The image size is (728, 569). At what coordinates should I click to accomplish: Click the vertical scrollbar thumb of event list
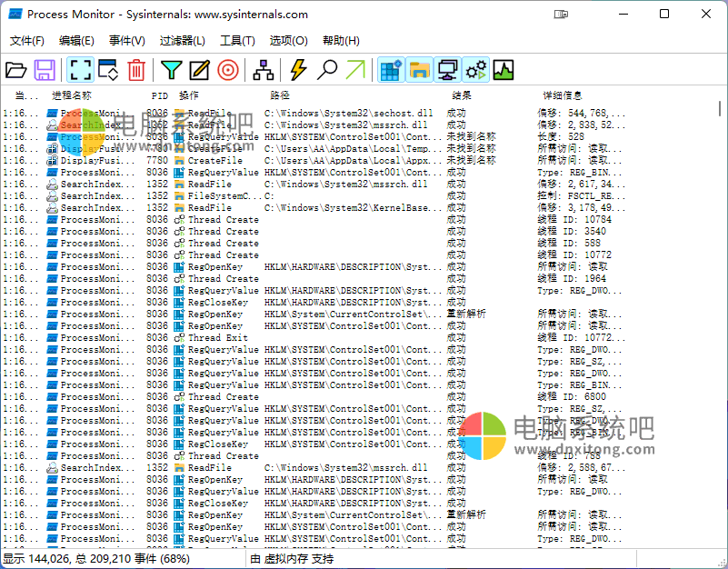pyautogui.click(x=719, y=109)
